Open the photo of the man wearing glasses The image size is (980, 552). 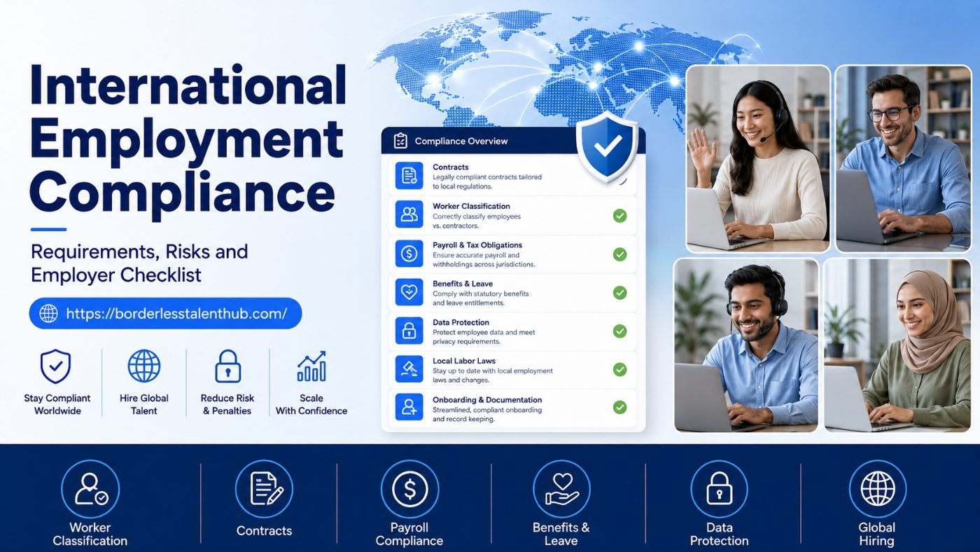click(904, 159)
